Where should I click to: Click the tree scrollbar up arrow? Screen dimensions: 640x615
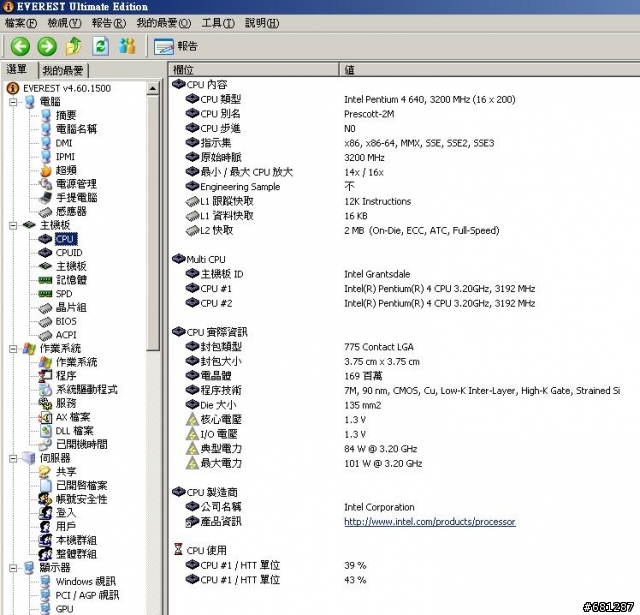[x=153, y=88]
